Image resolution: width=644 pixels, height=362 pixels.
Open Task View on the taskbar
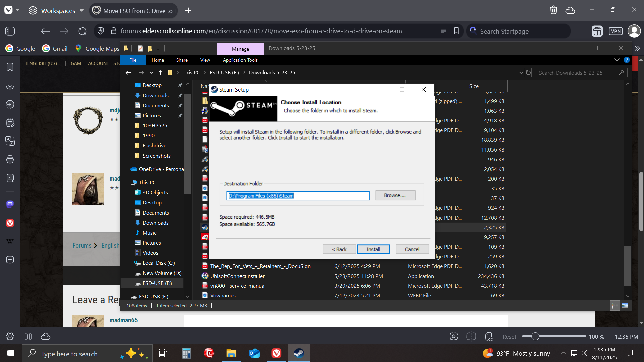163,353
